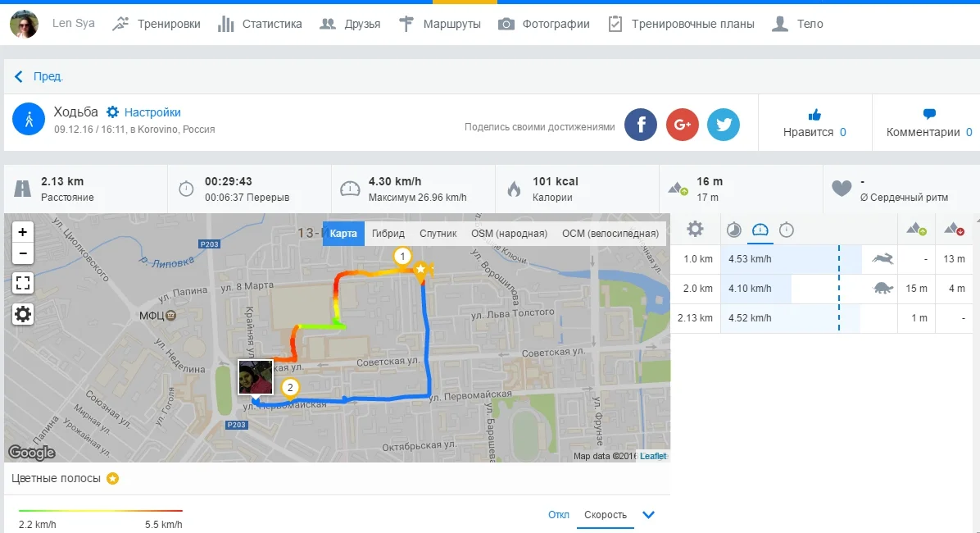Open the photo thumbnail on the map
Screen dimensions: 980x533
[x=255, y=376]
